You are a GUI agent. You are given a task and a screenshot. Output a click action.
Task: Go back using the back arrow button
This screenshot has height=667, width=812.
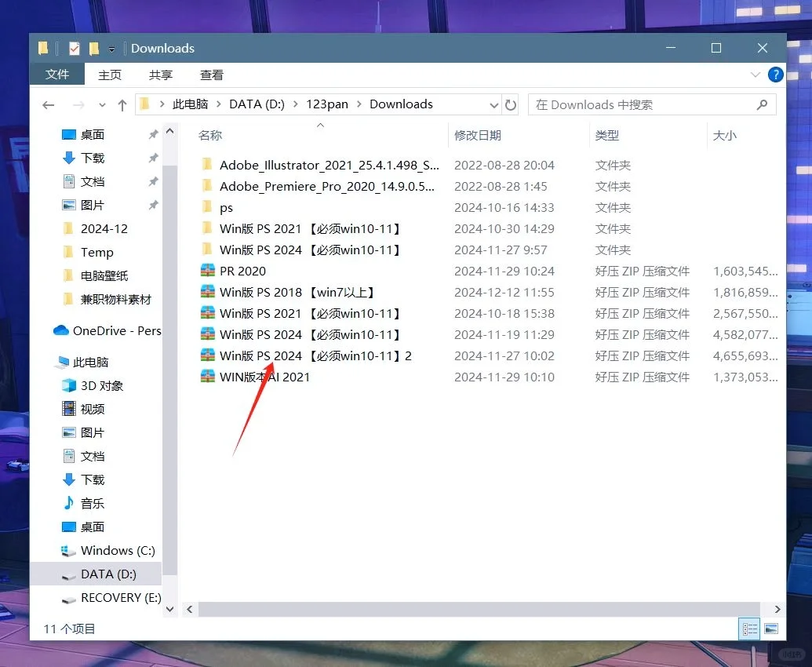(x=48, y=104)
